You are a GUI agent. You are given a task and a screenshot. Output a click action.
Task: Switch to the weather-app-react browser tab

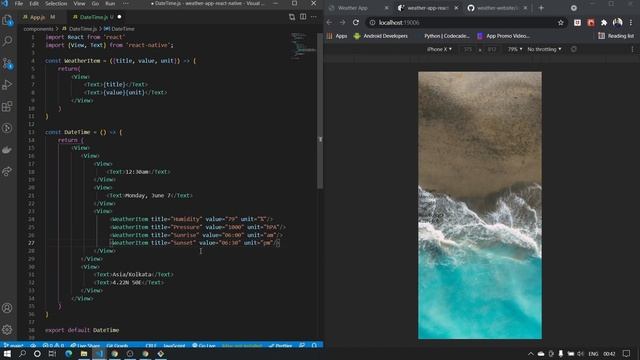pyautogui.click(x=427, y=8)
